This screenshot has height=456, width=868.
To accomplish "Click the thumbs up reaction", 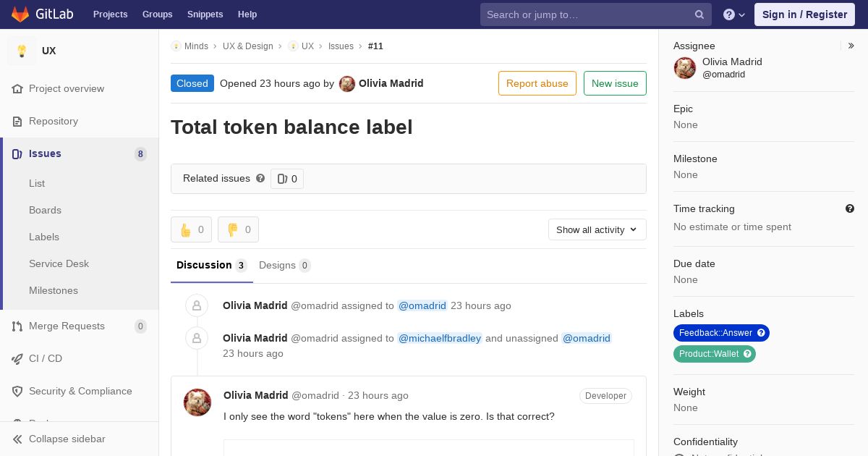I will (191, 229).
